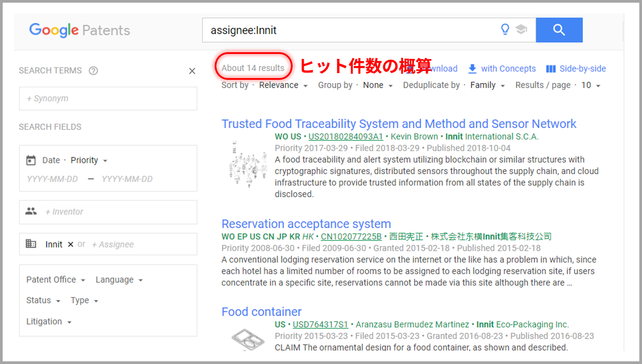This screenshot has width=642, height=364.
Task: Remove the Innit assignee chip
Action: click(x=70, y=244)
